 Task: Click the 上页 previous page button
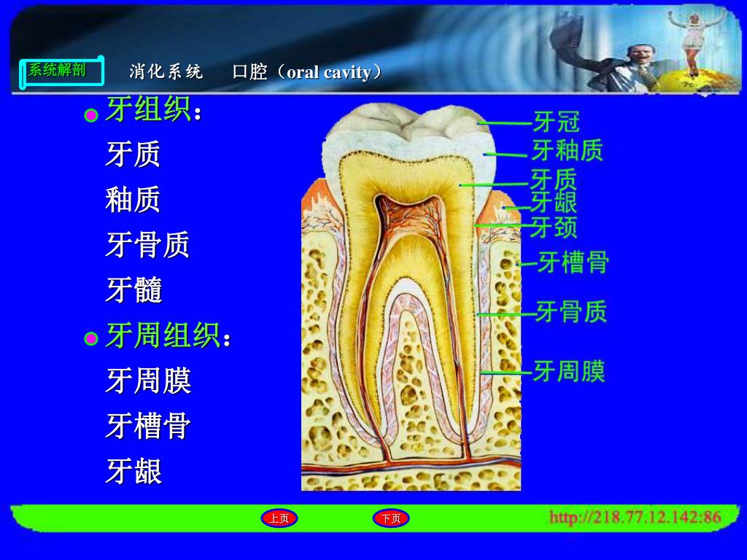(279, 518)
